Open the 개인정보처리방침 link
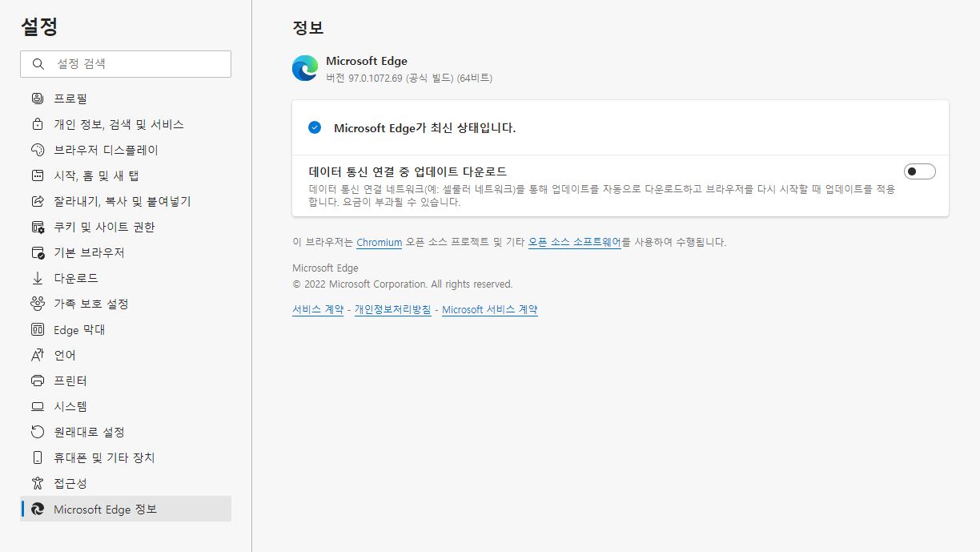 pos(392,309)
